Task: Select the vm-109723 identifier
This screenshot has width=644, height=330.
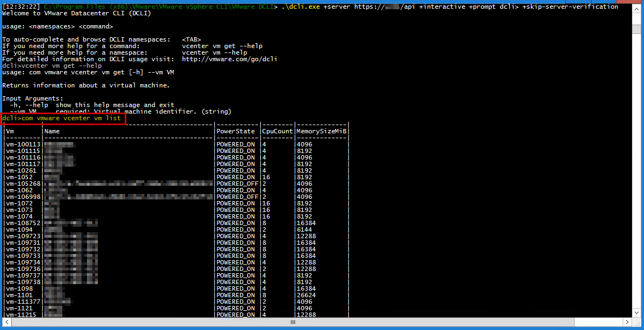Action: pos(23,237)
